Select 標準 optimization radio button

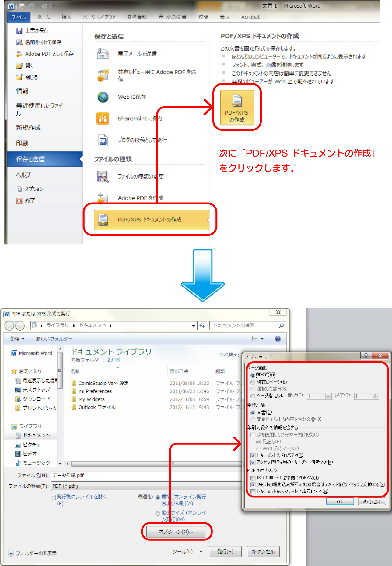click(x=158, y=497)
